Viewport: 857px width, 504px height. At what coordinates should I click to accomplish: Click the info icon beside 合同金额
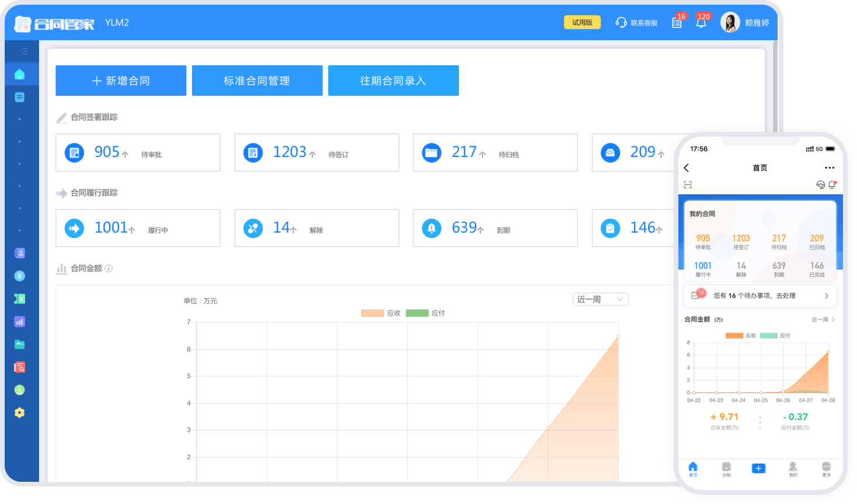(x=109, y=268)
